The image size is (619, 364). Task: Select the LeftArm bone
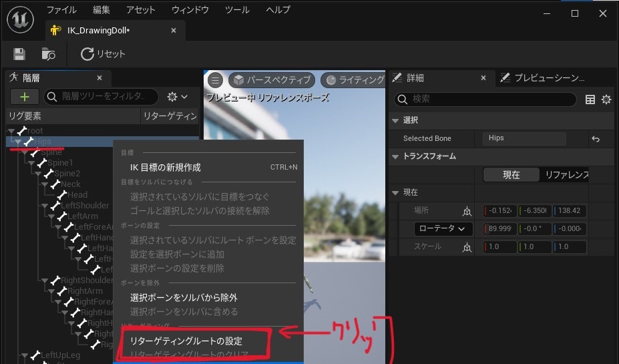point(83,216)
